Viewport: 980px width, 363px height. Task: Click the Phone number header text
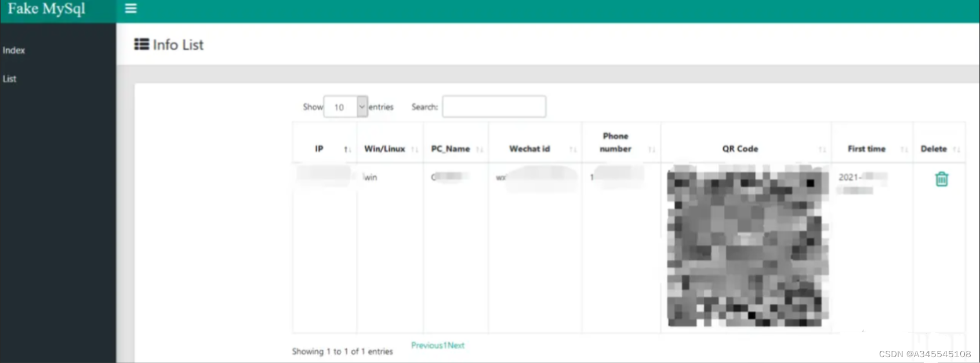point(615,143)
